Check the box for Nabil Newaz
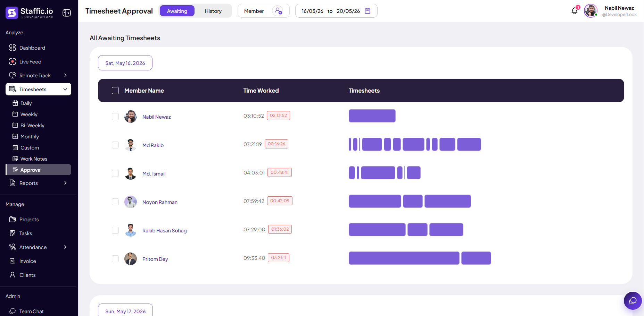Viewport: 644px width, 316px height. pos(115,117)
